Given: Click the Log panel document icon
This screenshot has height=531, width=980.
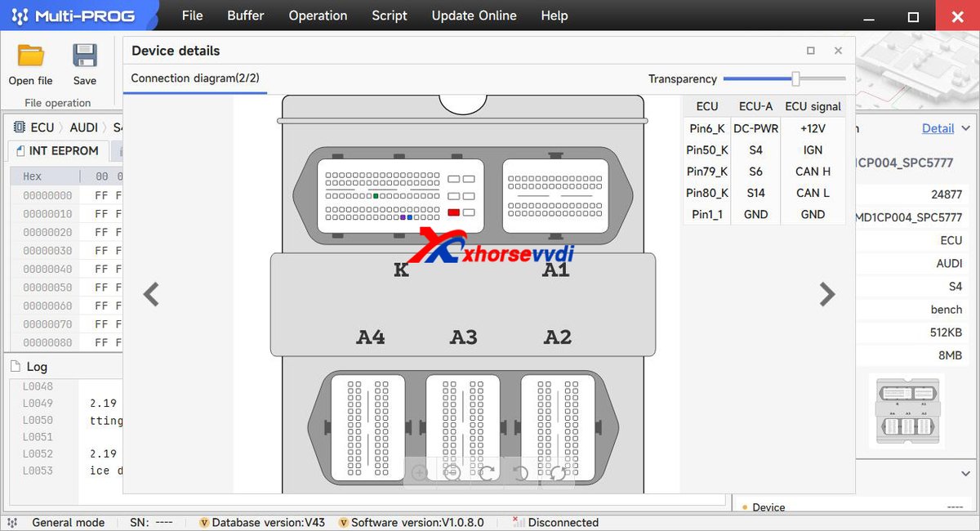Looking at the screenshot, I should pos(17,367).
